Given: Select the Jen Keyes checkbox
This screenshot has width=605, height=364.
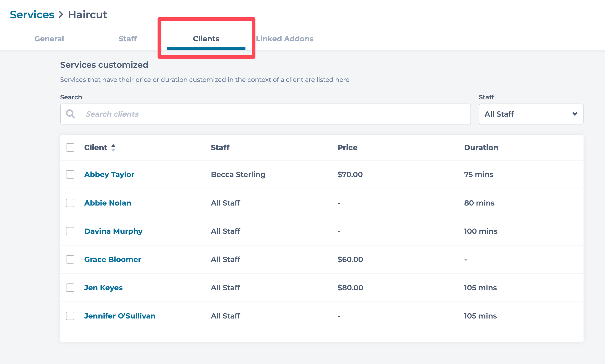Looking at the screenshot, I should point(70,288).
